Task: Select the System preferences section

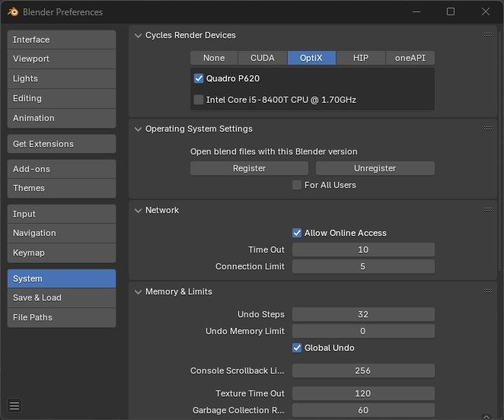Action: click(x=62, y=278)
